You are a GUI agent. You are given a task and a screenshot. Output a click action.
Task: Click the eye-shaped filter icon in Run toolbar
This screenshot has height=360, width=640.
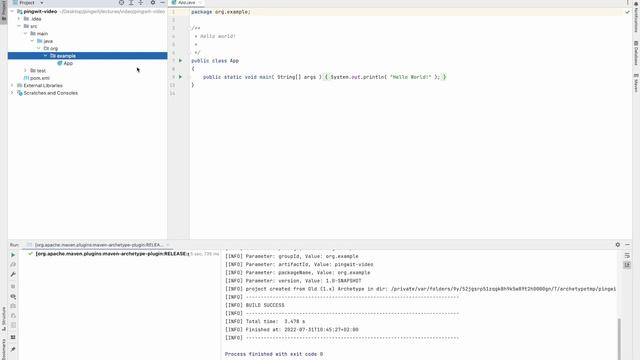(x=13, y=296)
